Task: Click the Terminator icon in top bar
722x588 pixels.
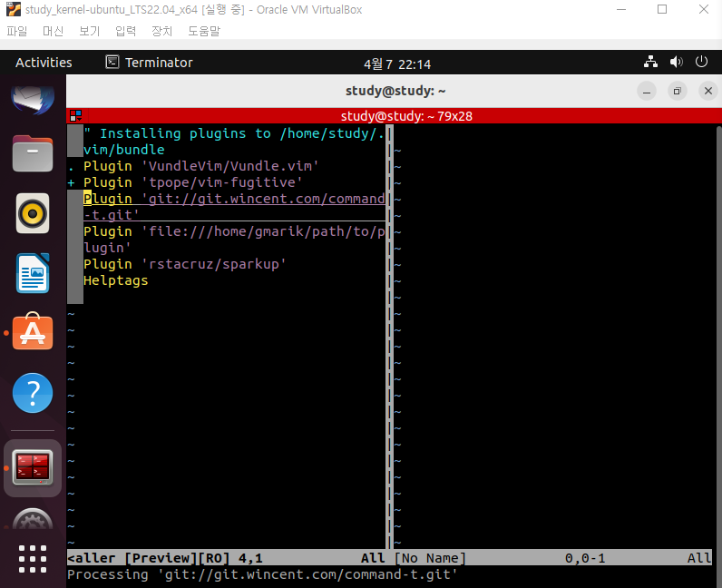Action: 112,62
